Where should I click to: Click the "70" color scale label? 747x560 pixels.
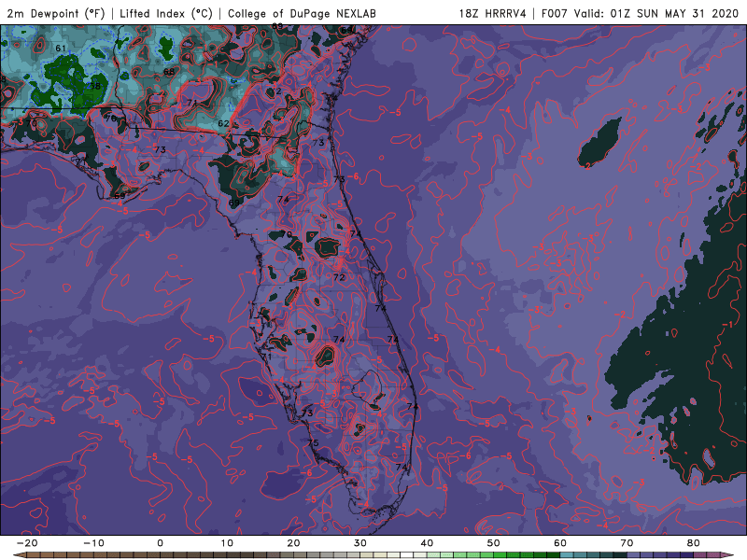tap(627, 543)
